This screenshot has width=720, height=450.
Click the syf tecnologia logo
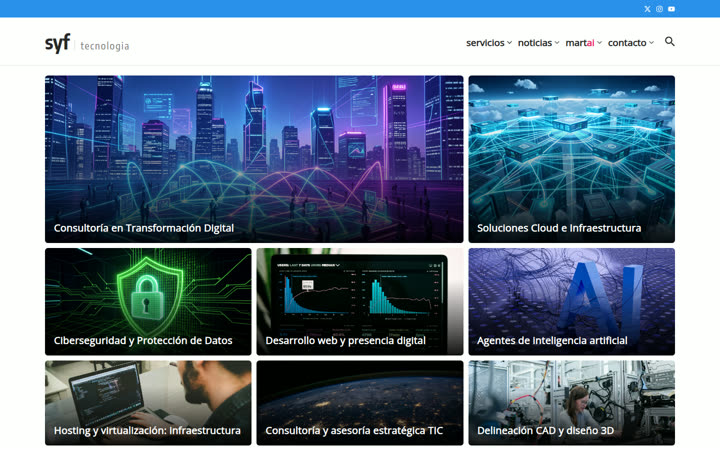(87, 44)
